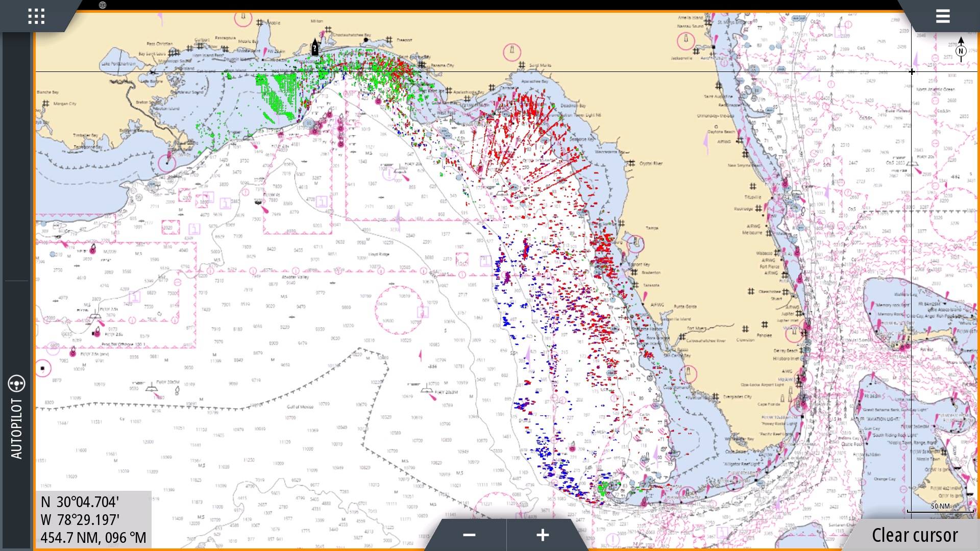Select the circled buoy marker near Tampa

click(635, 243)
